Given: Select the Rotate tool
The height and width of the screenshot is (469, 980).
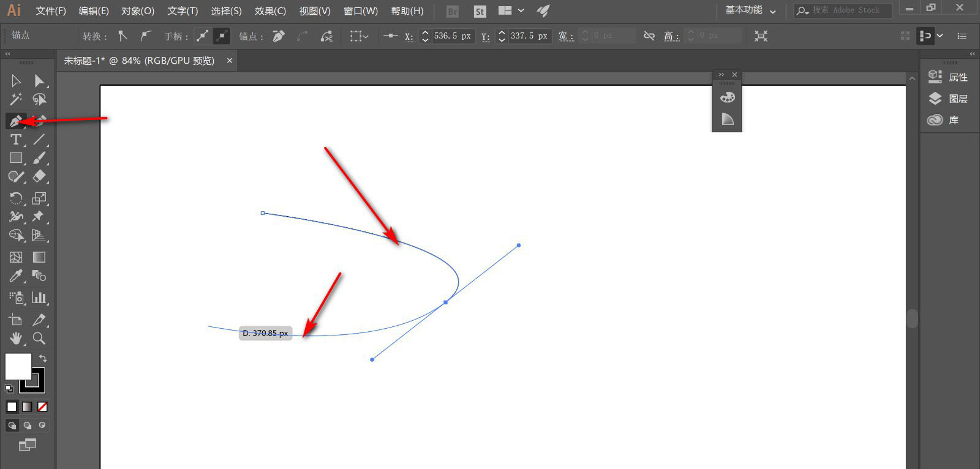Looking at the screenshot, I should click(x=16, y=198).
